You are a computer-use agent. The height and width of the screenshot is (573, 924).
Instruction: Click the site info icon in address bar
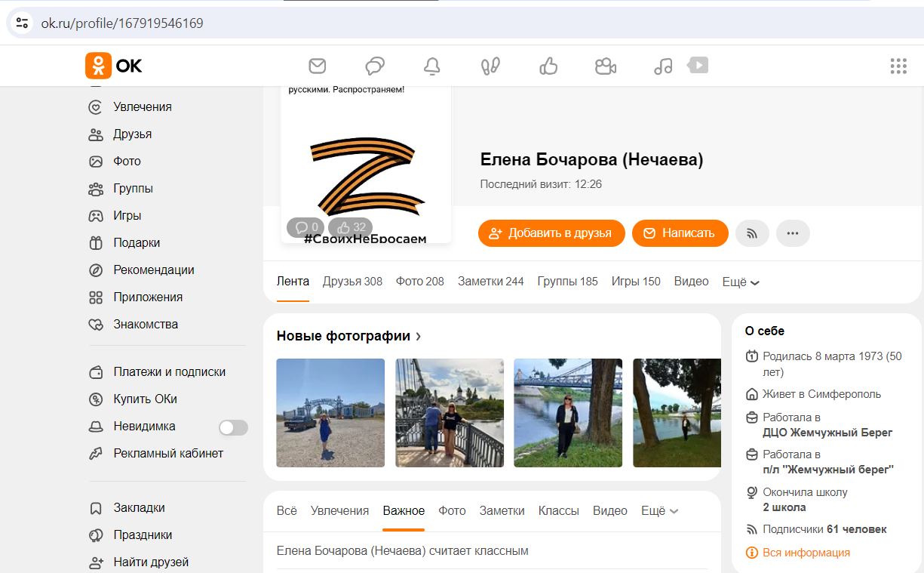(22, 23)
